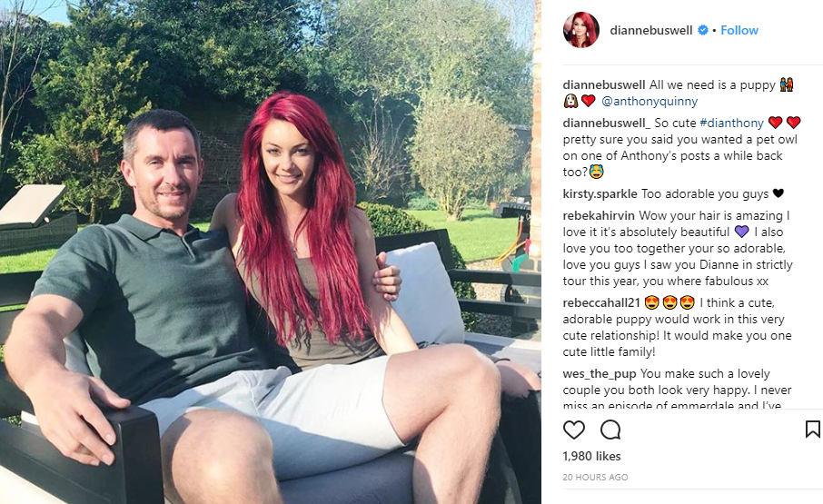Screen dimensions: 823x504
Task: Open diannebuswell_ commenter profile
Action: click(607, 123)
